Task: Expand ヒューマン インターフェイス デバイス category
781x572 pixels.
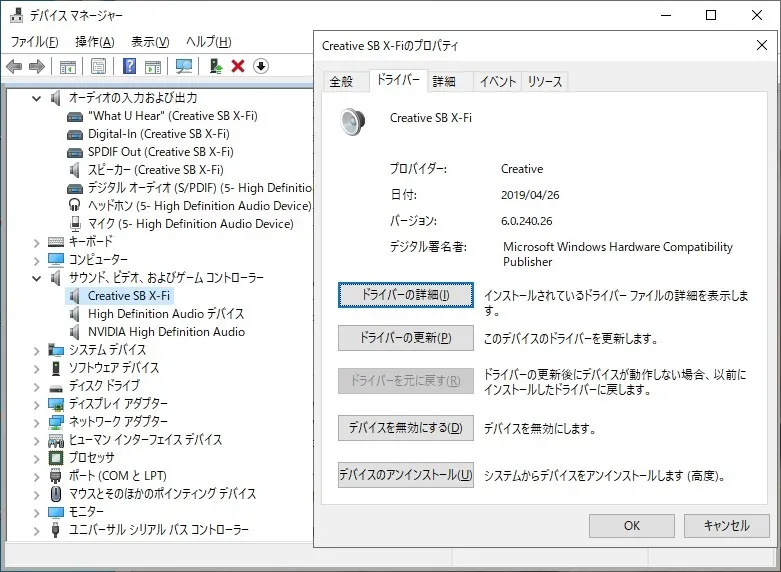Action: (36, 441)
